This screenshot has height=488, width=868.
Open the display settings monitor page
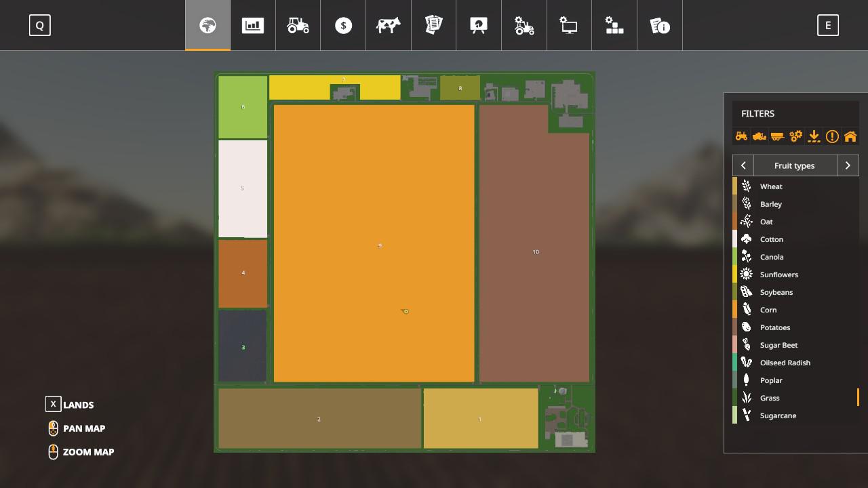coord(569,26)
